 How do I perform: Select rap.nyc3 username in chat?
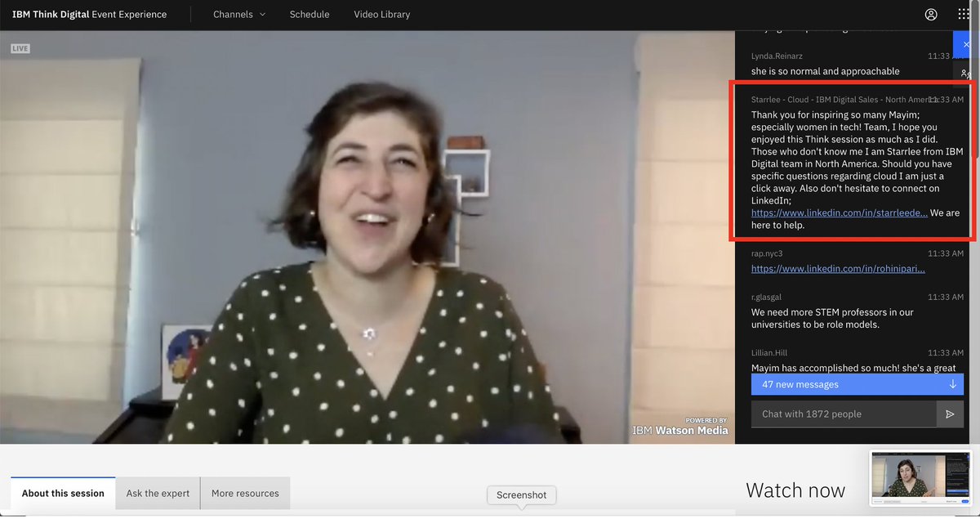pos(767,254)
